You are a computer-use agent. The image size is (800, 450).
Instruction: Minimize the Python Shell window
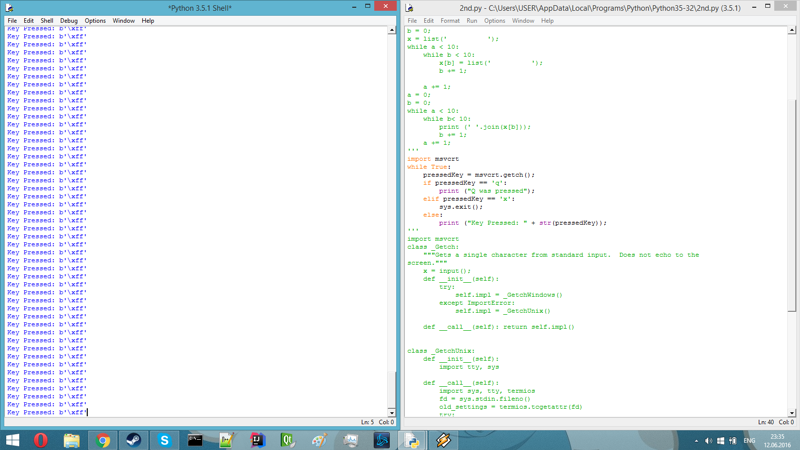pyautogui.click(x=354, y=7)
